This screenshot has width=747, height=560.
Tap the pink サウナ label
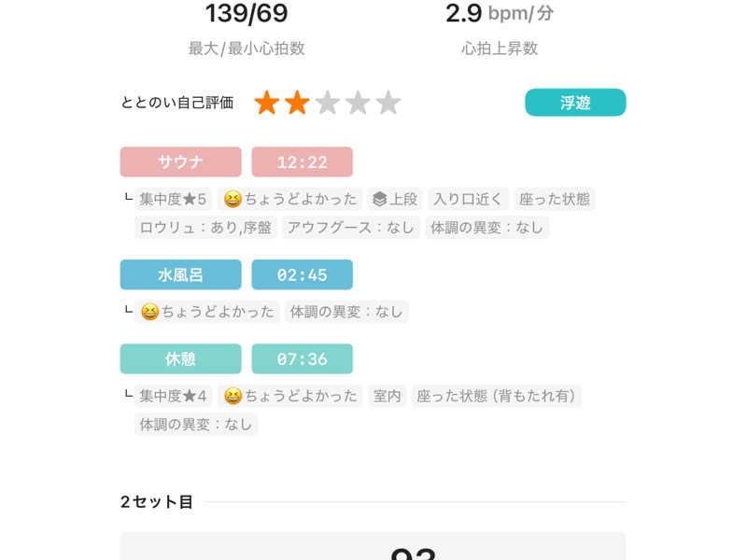(x=180, y=161)
